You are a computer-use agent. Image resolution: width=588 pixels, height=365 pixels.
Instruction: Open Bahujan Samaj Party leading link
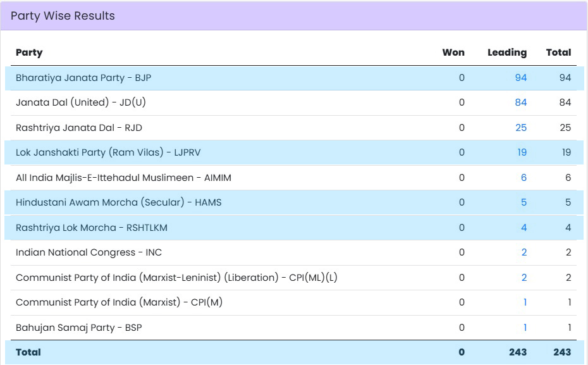click(x=525, y=328)
